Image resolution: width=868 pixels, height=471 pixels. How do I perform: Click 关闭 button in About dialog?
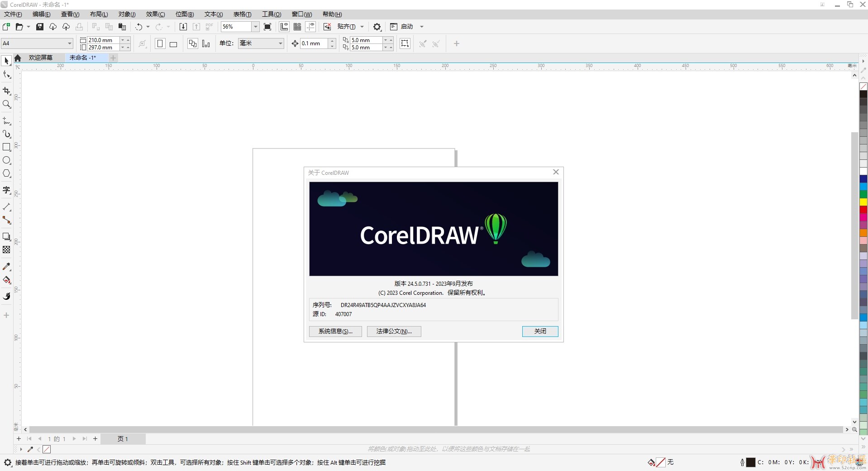click(540, 331)
